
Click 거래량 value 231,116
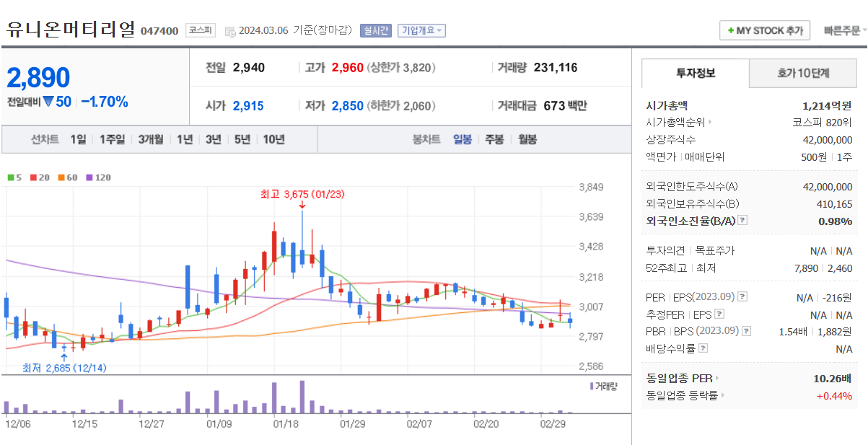(x=556, y=68)
